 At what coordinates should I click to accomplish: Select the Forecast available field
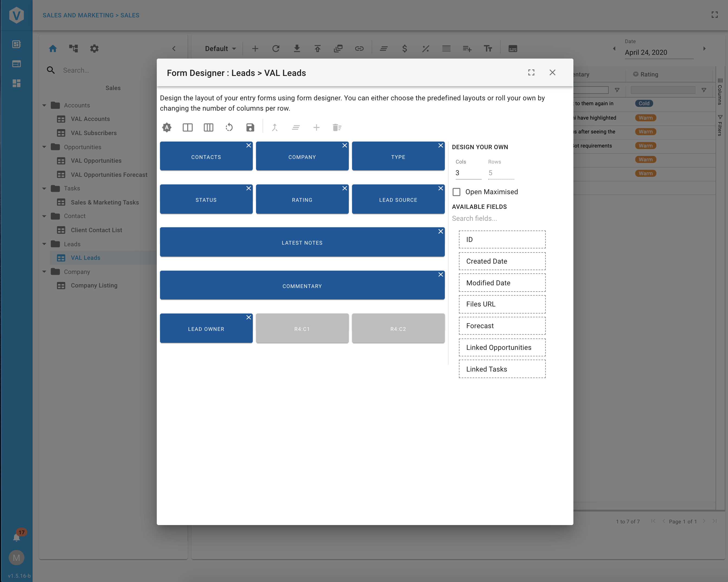[x=502, y=326]
